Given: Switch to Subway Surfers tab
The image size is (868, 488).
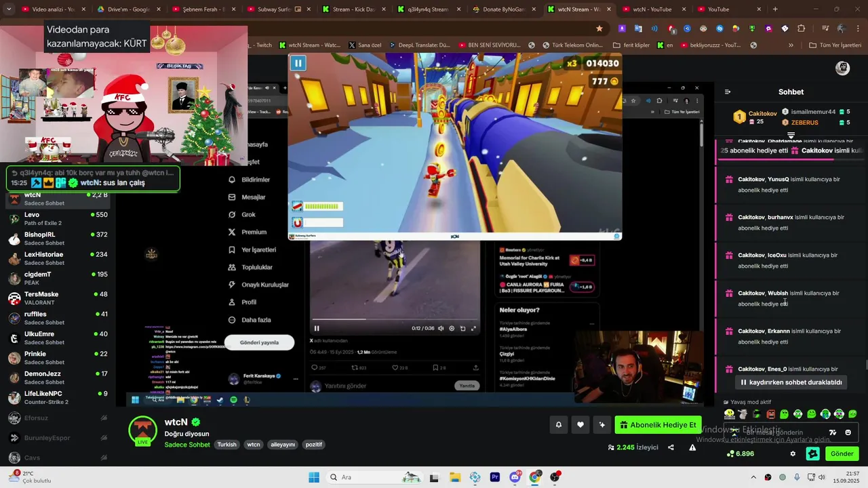Looking at the screenshot, I should [278, 9].
